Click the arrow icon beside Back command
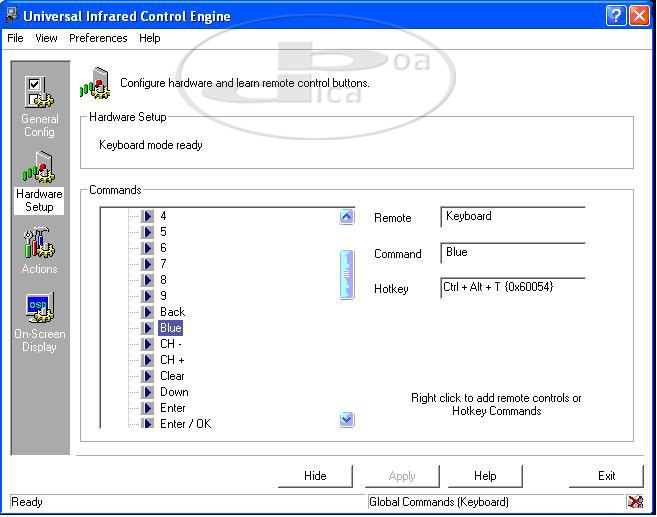657x517 pixels. click(147, 312)
